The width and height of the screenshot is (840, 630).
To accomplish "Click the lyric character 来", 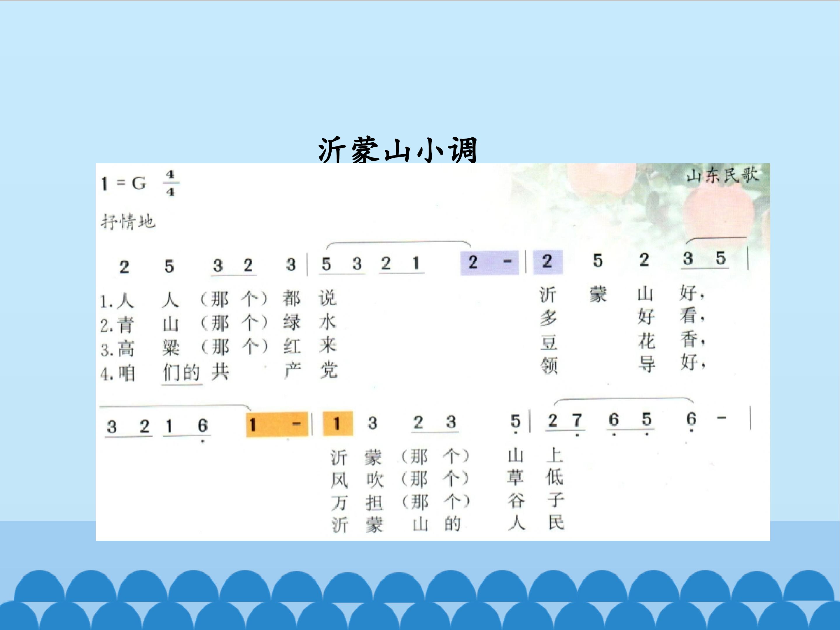I will [328, 345].
